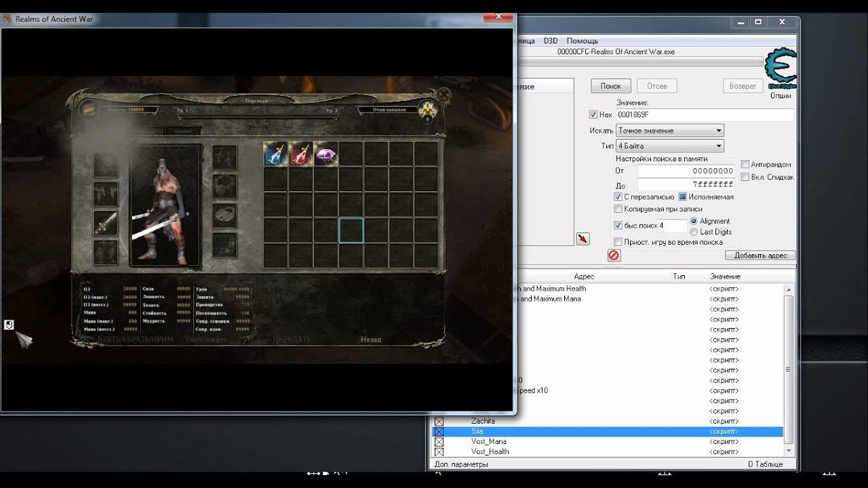868x488 pixels.
Task: Click the armor equipment slot left of character
Action: point(105,193)
